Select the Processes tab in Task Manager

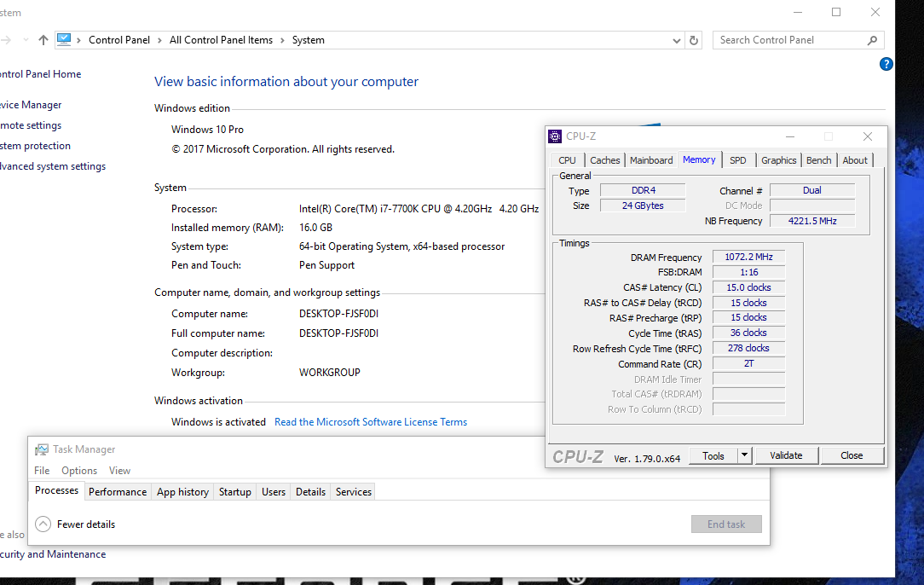[x=56, y=490]
